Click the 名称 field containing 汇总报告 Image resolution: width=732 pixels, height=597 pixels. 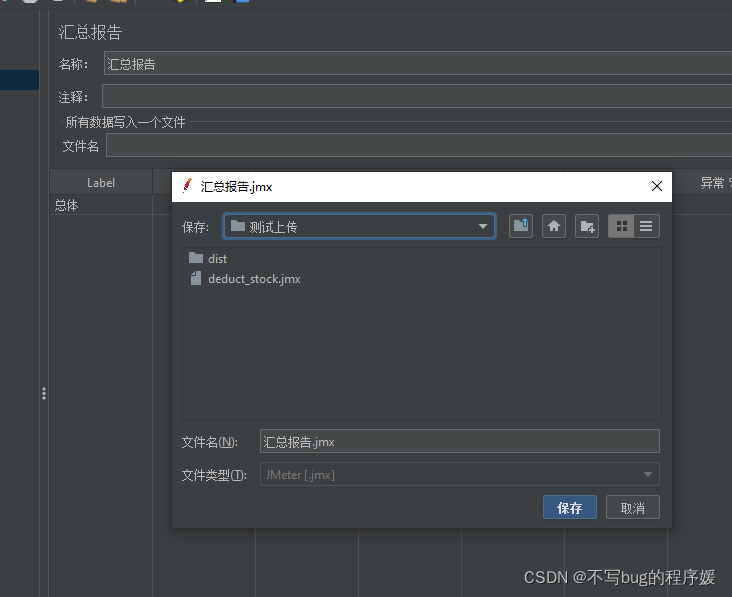[418, 63]
